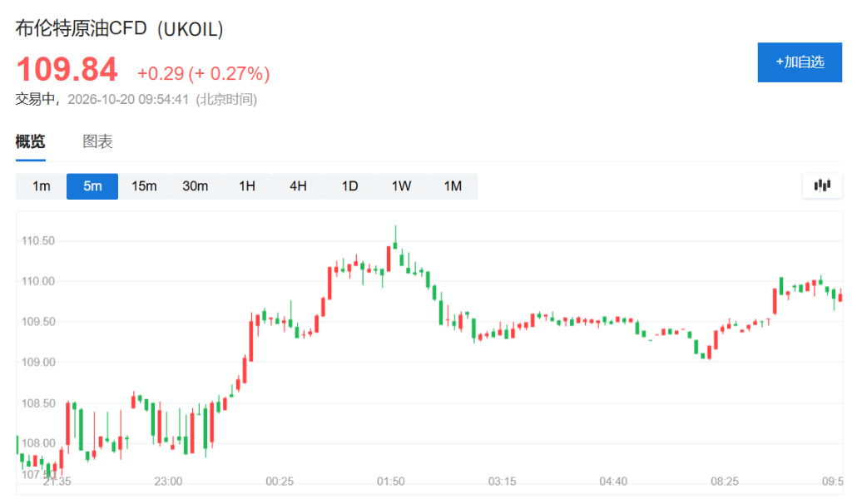The image size is (852, 504).
Task: Select the 1H timeframe
Action: coord(246,186)
